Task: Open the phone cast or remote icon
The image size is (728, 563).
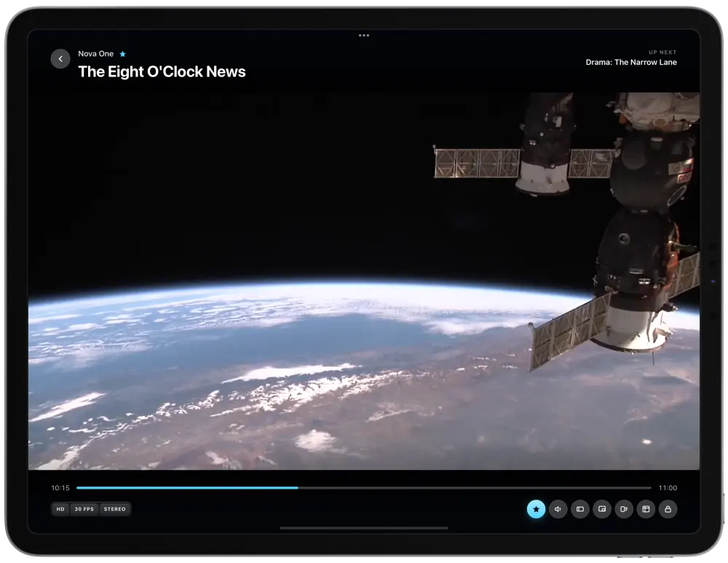Action: coord(624,509)
